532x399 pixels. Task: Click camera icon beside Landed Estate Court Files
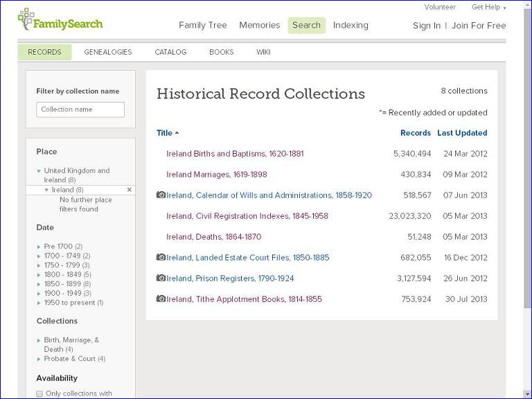161,257
